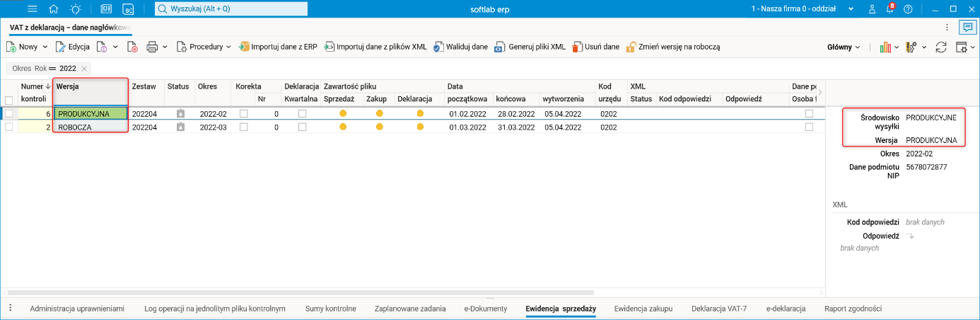Screen dimensions: 980x320
Task: Open the Zaplanowane zadania tab
Action: (410, 309)
